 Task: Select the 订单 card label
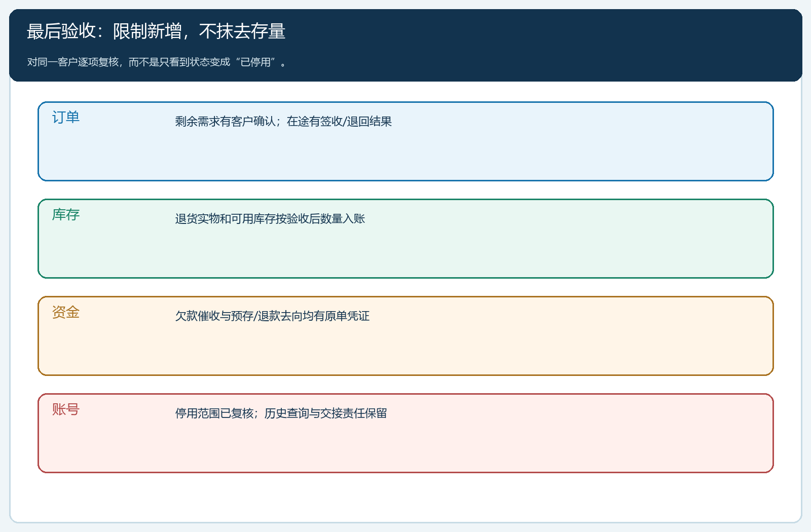click(x=66, y=118)
